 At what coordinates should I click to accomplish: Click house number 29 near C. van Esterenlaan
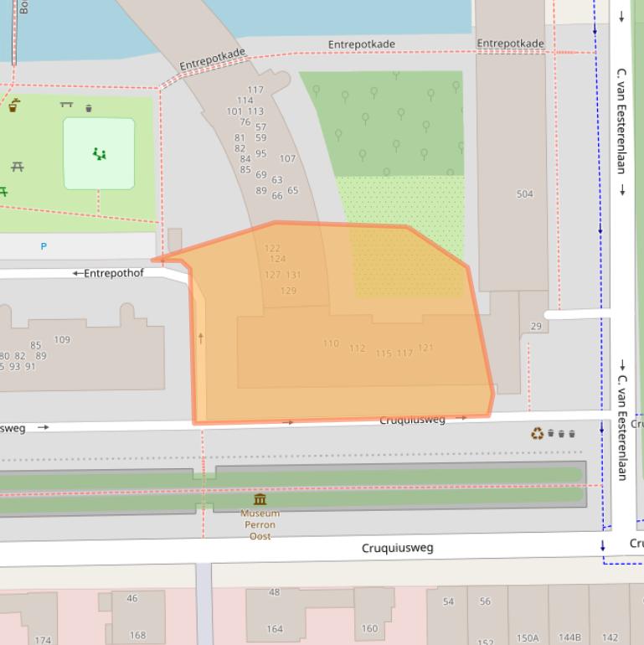[x=536, y=327]
